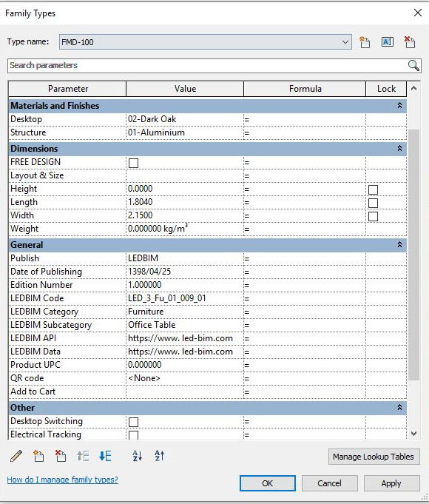Click the Length formula cell
Viewport: 429px width, 504px height.
305,202
